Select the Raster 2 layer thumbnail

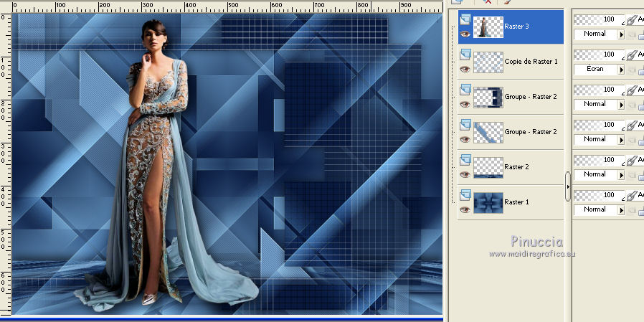[488, 168]
